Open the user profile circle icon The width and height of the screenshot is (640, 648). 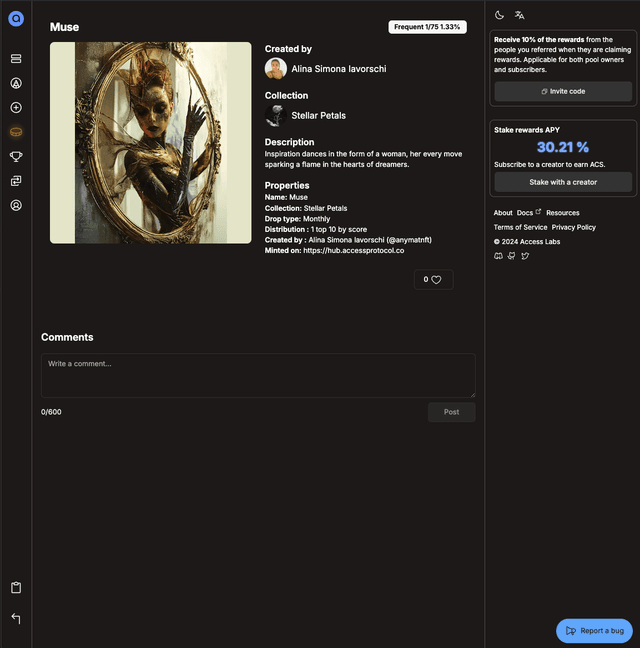(x=16, y=205)
